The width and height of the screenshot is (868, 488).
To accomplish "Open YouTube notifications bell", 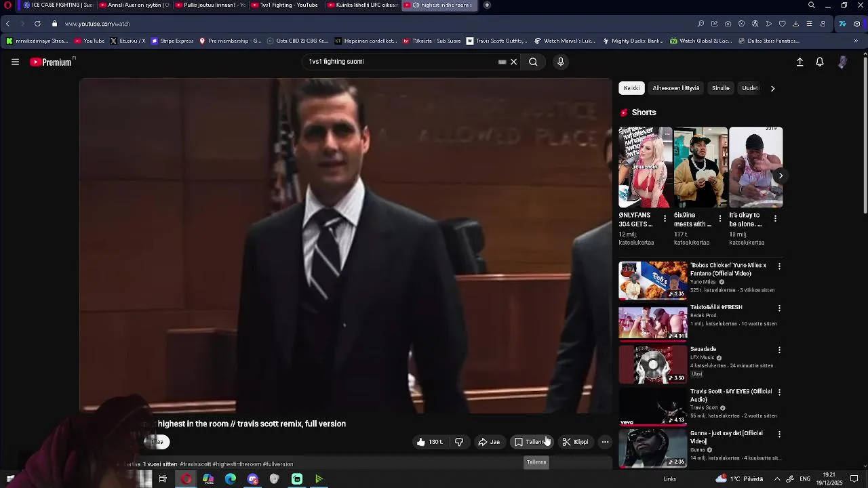I will click(x=820, y=62).
